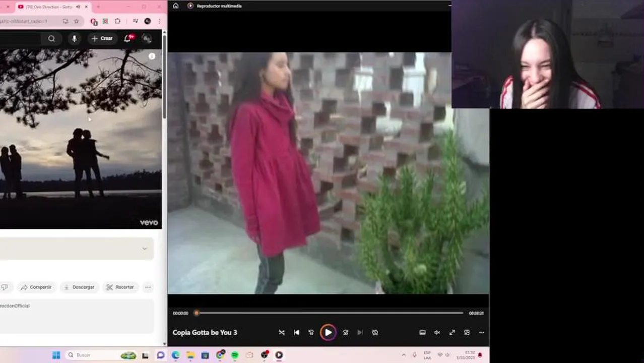Skip back ten seconds in media player

311,332
